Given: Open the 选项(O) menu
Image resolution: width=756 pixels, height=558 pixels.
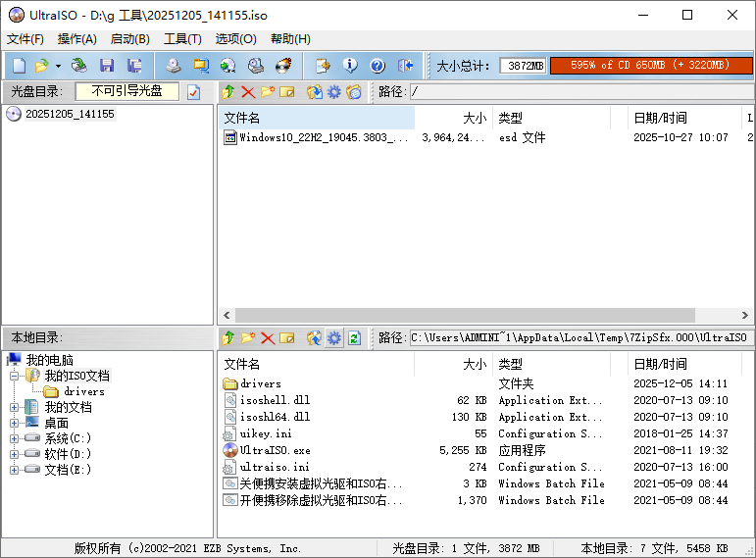Looking at the screenshot, I should point(235,39).
